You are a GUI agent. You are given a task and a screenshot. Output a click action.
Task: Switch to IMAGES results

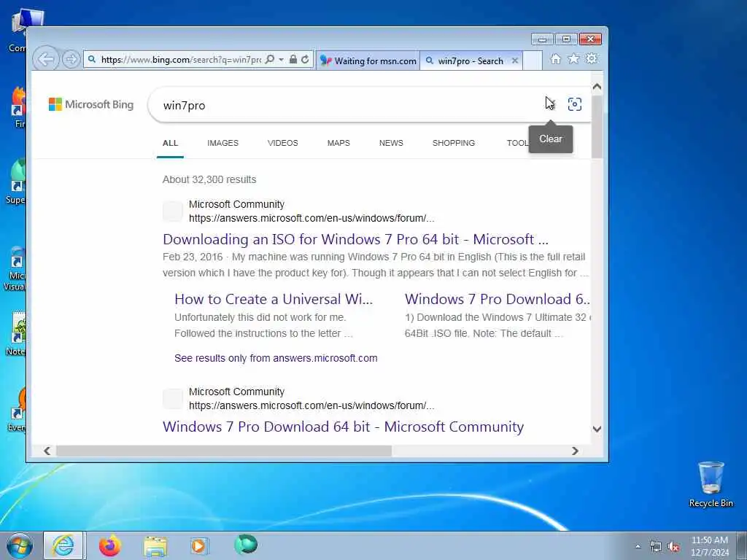222,143
